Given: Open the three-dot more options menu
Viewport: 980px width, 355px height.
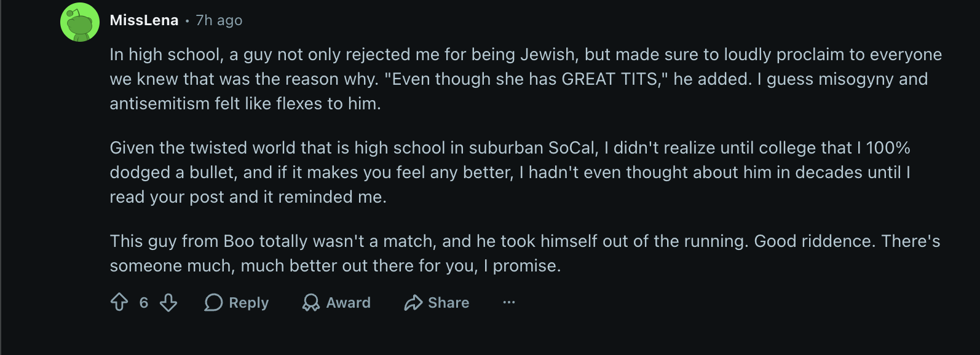Looking at the screenshot, I should click(509, 302).
